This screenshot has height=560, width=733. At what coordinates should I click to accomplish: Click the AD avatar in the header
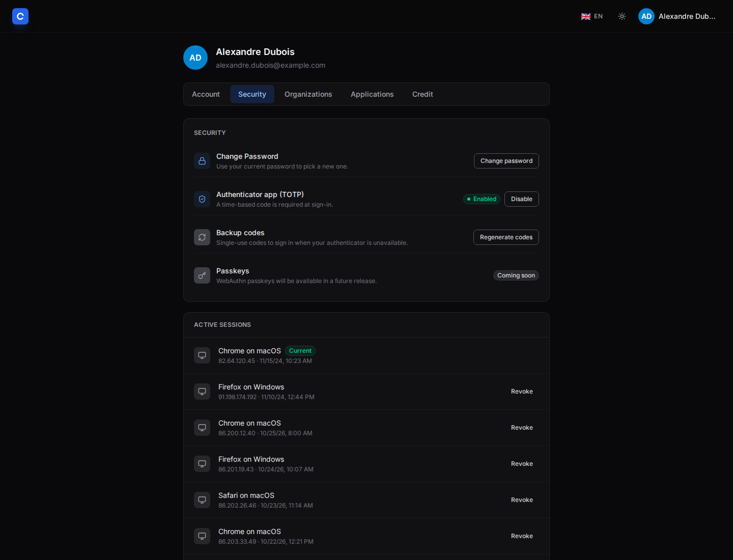point(646,16)
